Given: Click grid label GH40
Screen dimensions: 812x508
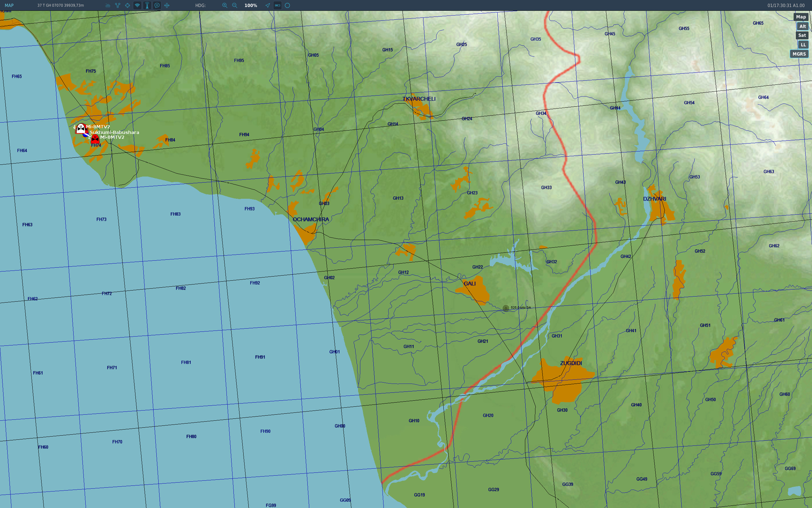Looking at the screenshot, I should pos(636,405).
